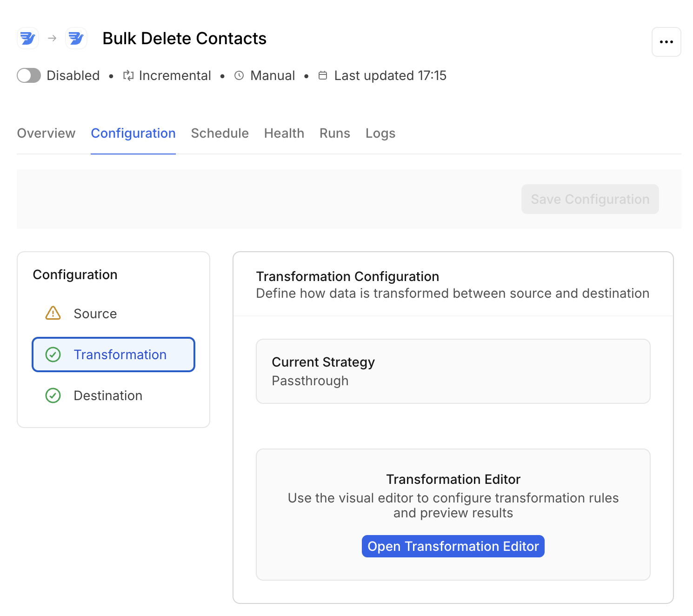Screen dimensions: 693x616
Task: Click the Incremental sync mode icon
Action: [128, 75]
